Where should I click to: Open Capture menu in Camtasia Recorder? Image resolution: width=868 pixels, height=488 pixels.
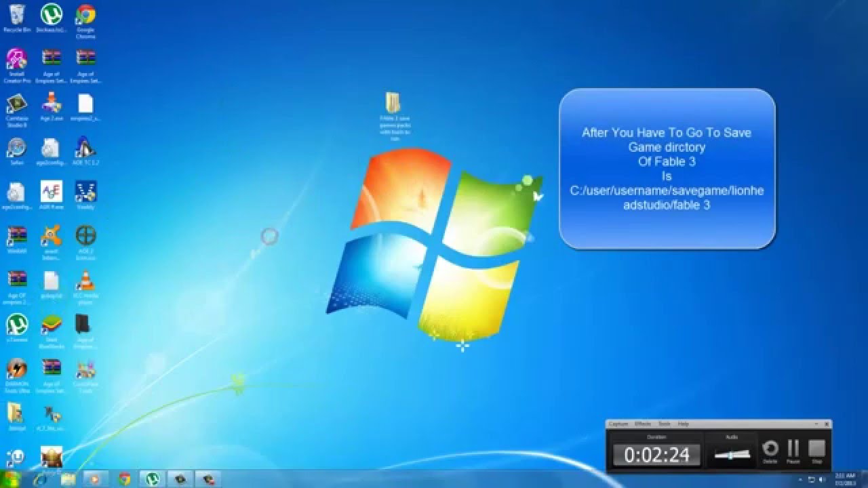click(x=618, y=424)
